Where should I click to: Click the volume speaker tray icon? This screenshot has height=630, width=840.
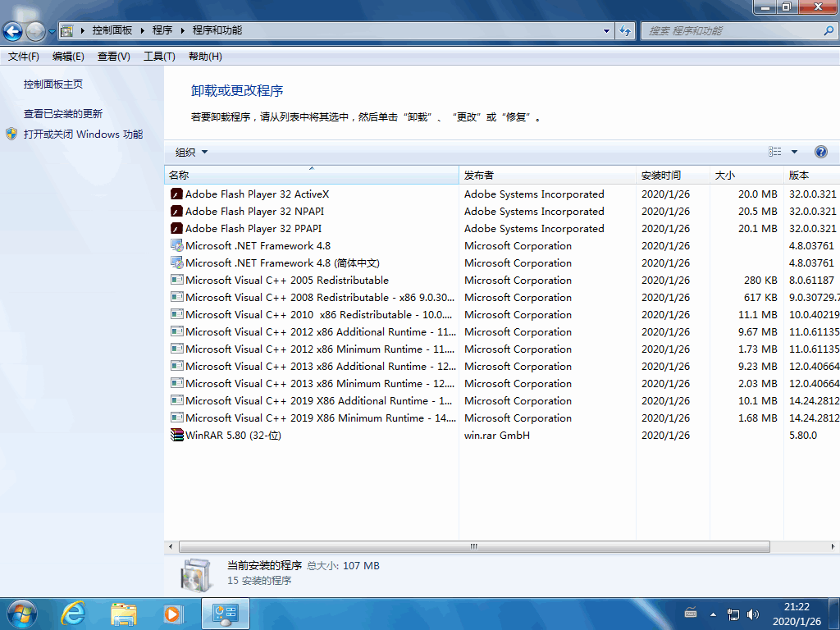click(753, 614)
